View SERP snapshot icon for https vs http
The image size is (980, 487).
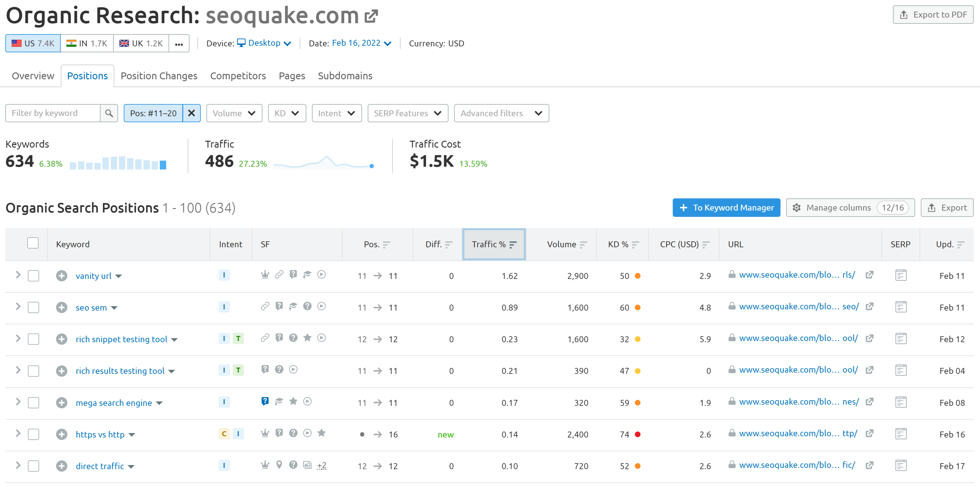900,434
